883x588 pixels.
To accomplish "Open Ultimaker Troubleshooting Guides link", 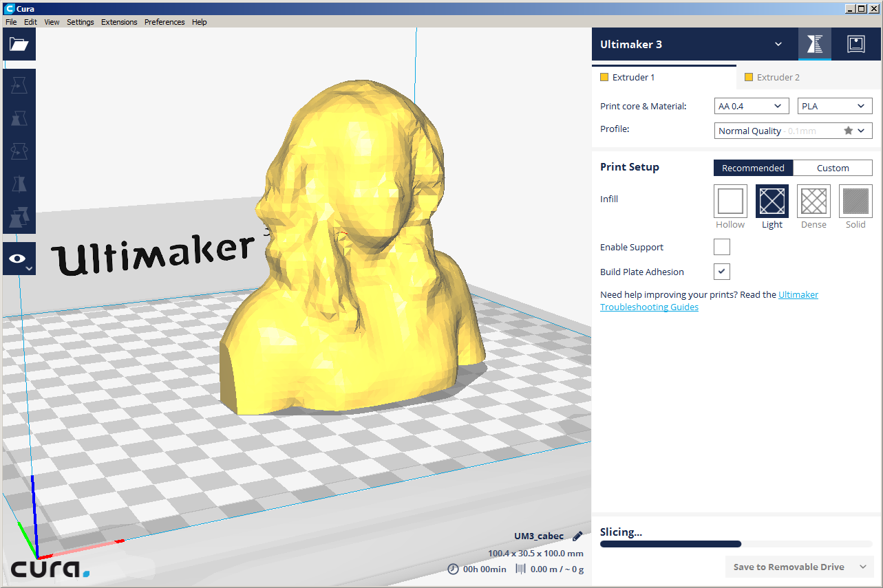I will [709, 301].
